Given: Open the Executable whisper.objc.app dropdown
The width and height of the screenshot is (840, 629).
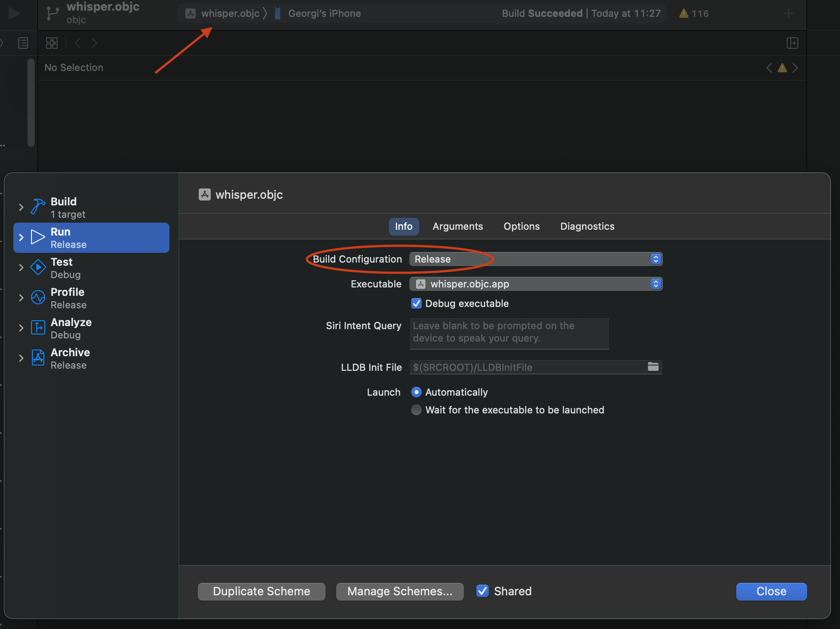Looking at the screenshot, I should pos(536,284).
